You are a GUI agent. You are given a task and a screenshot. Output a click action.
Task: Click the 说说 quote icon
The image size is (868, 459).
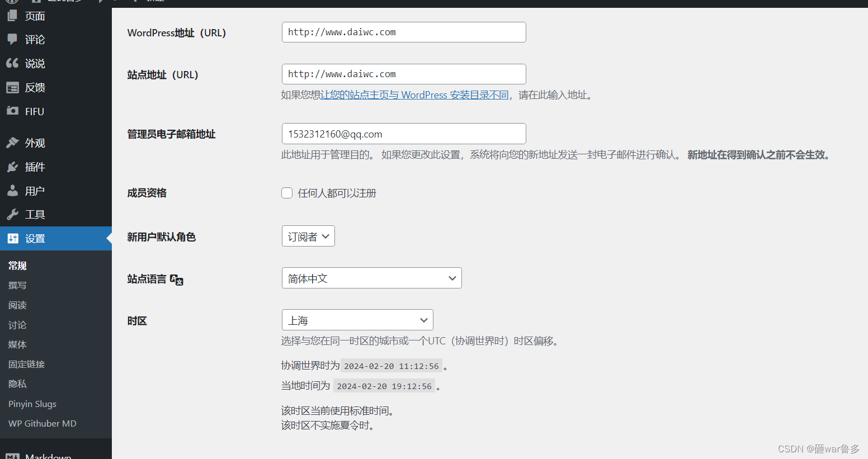pyautogui.click(x=12, y=63)
